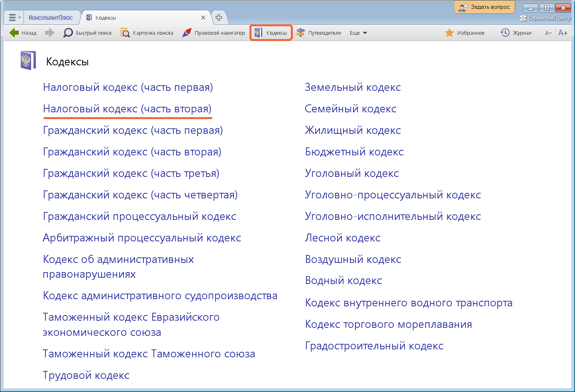The width and height of the screenshot is (575, 392).
Task: Open Гражданский кодекс (часть первая)
Action: tap(133, 130)
